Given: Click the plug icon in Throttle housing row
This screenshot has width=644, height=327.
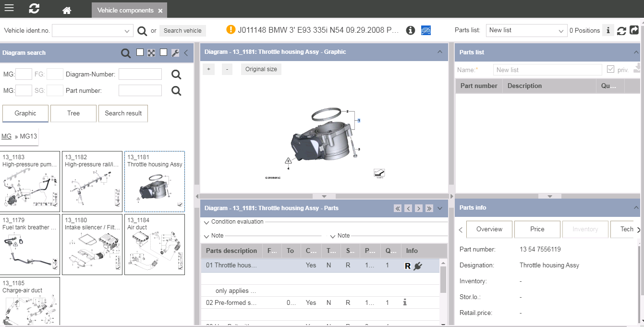Looking at the screenshot, I should click(x=418, y=265).
